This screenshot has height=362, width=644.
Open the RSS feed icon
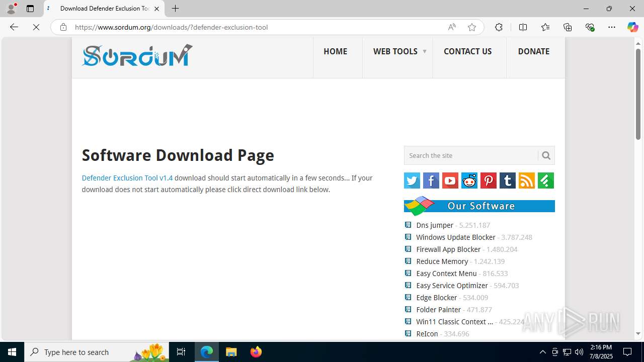(x=527, y=180)
